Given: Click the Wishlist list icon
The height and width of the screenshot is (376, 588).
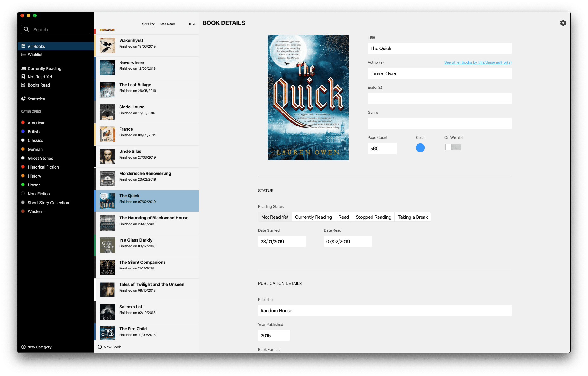Looking at the screenshot, I should tap(23, 55).
